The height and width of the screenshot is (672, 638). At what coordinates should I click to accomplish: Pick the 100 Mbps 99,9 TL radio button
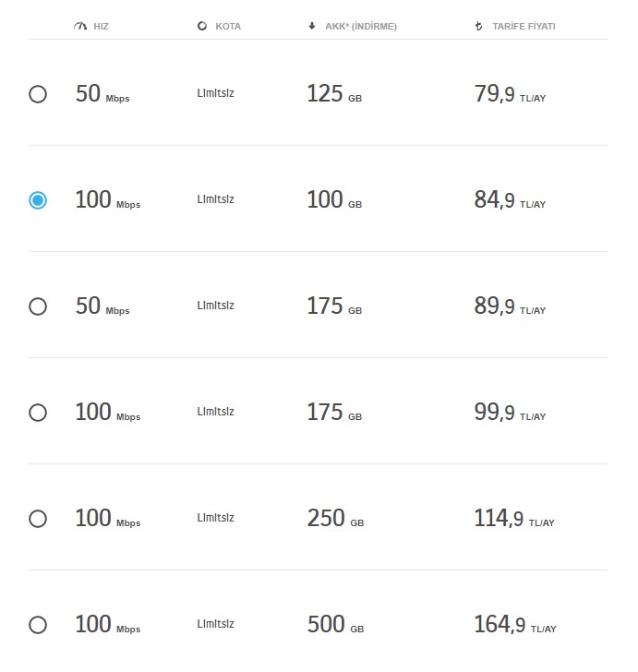pos(38,413)
